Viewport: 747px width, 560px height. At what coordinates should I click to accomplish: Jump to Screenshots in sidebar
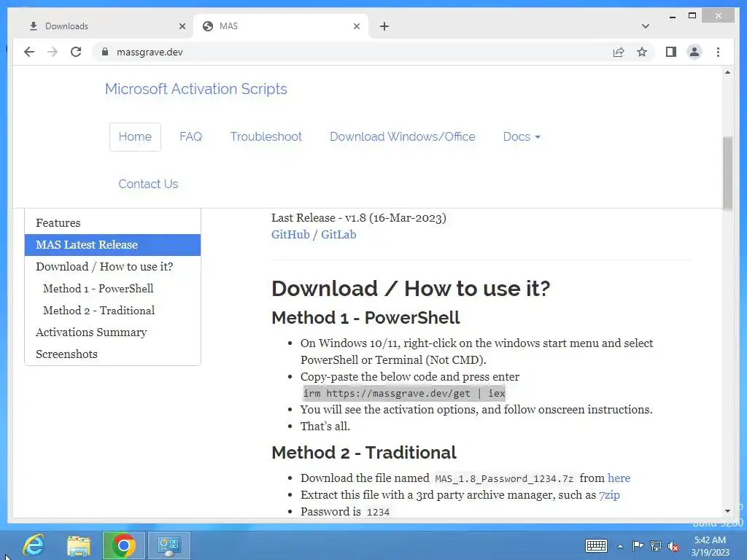(112, 354)
